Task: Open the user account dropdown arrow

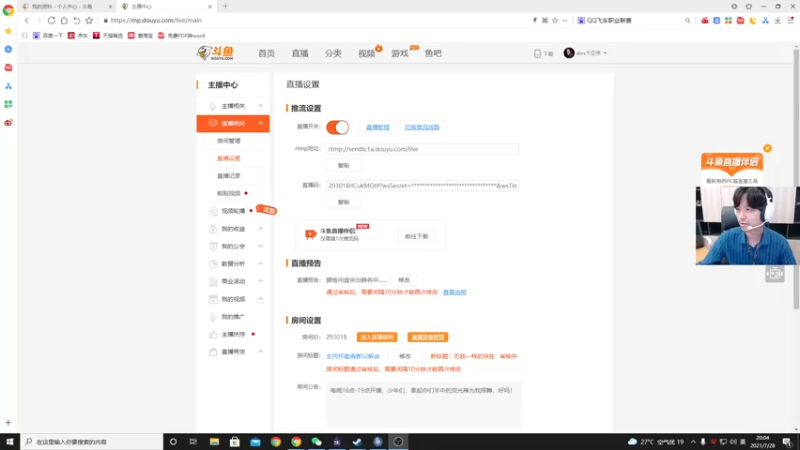Action: (605, 53)
